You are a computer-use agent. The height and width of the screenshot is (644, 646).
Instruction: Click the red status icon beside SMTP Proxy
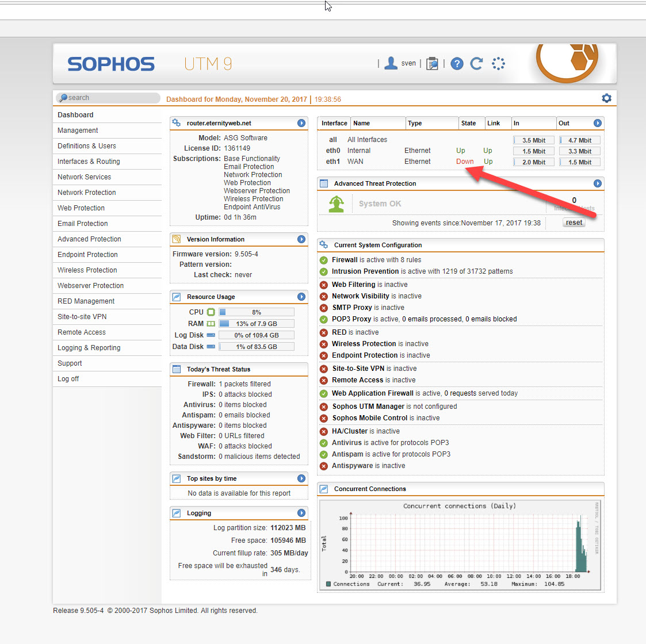click(x=324, y=308)
